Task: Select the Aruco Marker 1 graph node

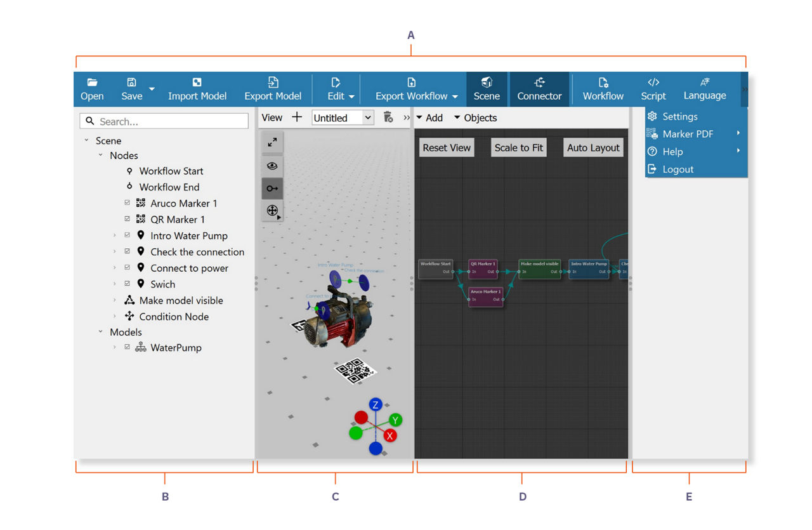Action: (x=486, y=296)
